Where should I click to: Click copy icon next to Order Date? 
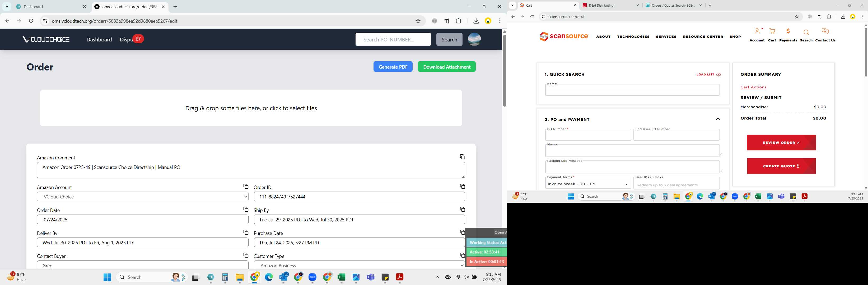coord(246,209)
